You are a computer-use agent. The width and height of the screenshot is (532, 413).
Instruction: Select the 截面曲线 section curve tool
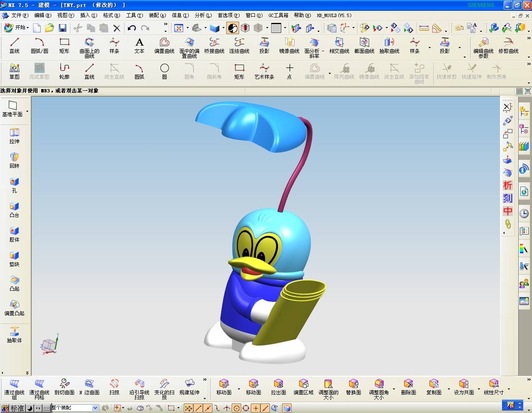pyautogui.click(x=364, y=45)
